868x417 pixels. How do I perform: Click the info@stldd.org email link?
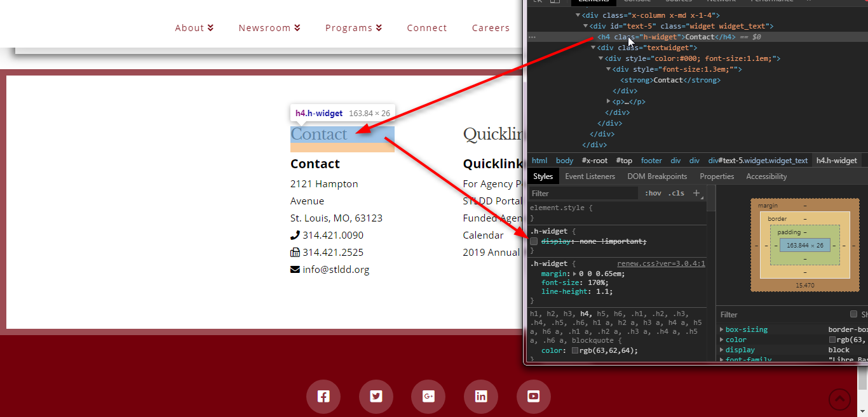(336, 269)
